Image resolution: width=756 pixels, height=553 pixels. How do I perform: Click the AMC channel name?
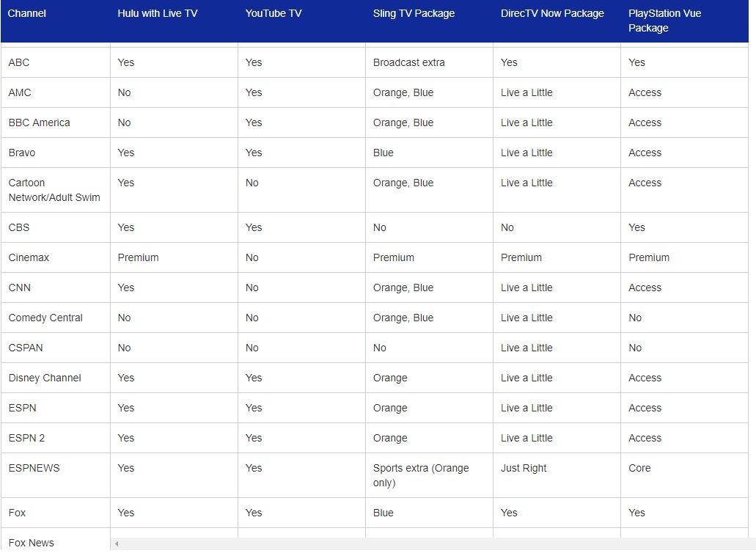[20, 92]
